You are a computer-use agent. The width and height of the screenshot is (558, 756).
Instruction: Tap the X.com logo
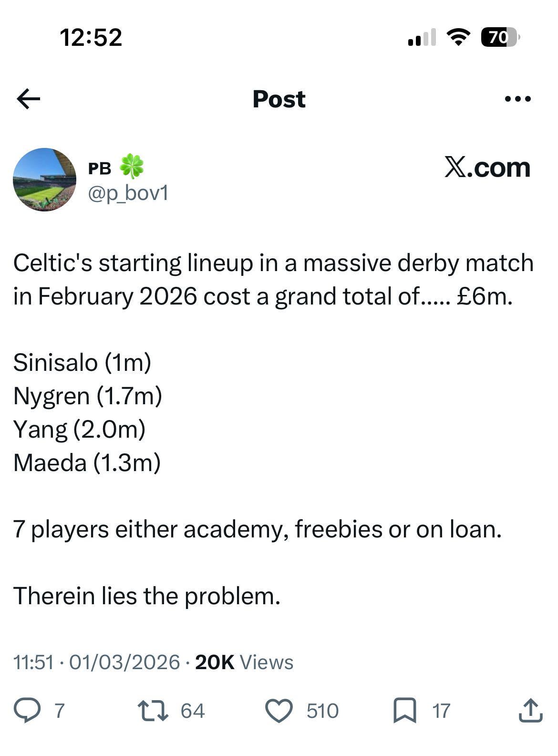487,168
